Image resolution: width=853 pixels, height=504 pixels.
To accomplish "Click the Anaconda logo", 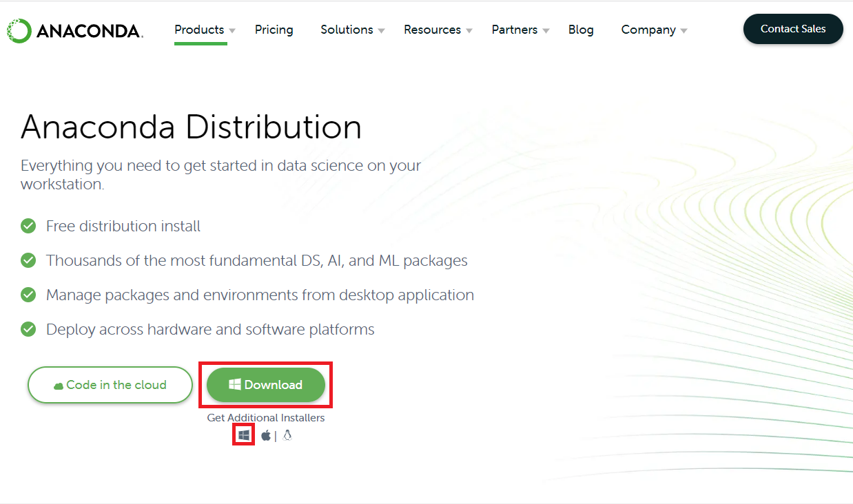I will (74, 30).
